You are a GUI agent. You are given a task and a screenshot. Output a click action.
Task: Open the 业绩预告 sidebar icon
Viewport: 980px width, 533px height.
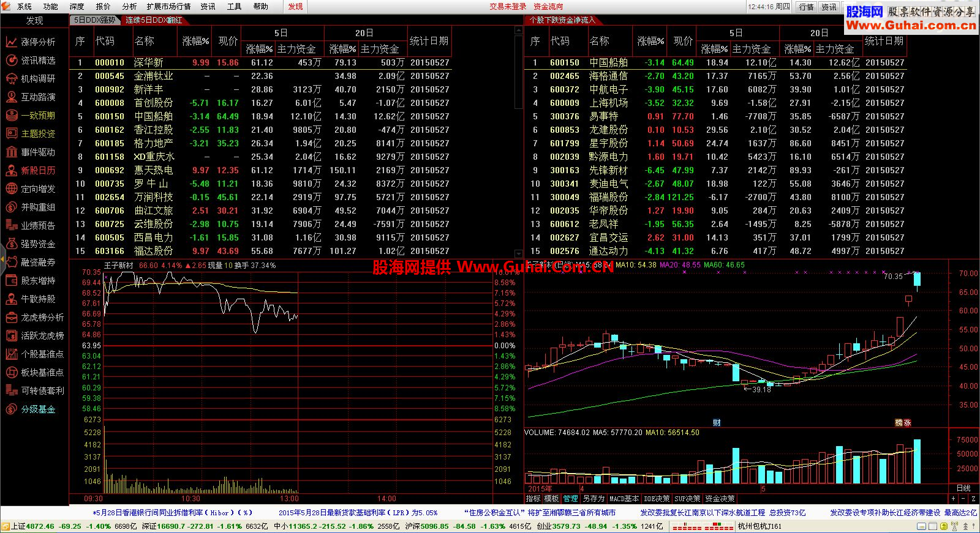[11, 225]
